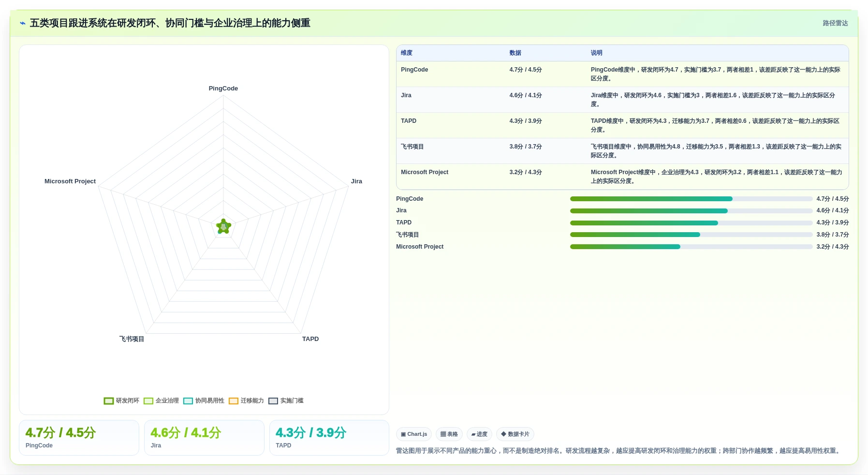Open the Jira 4.6分 / 4.1分 stat card

point(204,438)
